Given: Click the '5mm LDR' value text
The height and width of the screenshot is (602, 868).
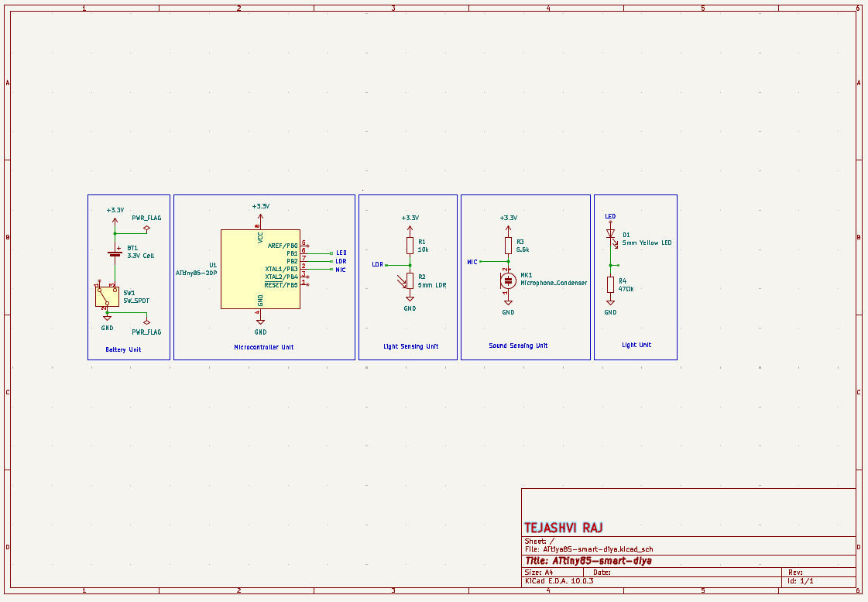Looking at the screenshot, I should [x=432, y=285].
